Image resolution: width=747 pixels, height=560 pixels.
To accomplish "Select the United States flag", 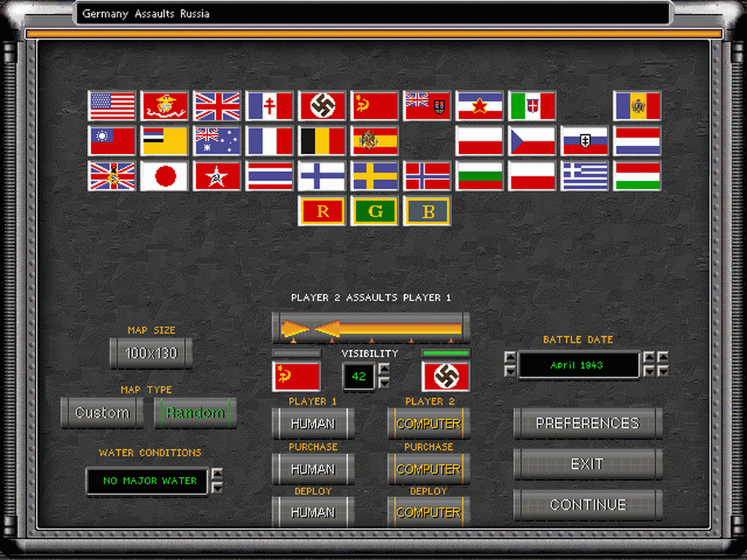I will coord(112,106).
